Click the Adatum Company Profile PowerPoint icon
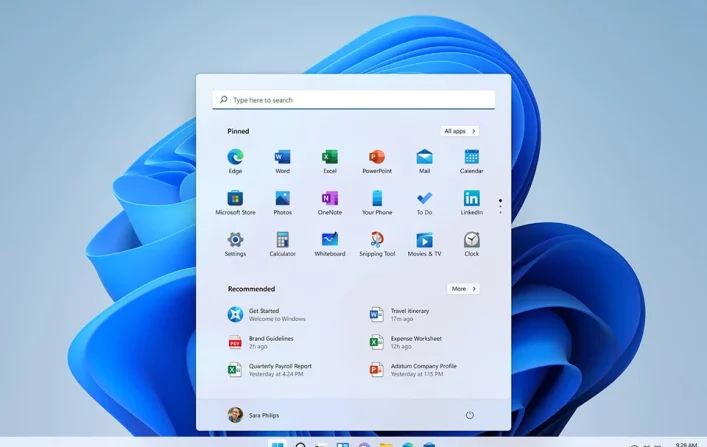 [x=376, y=369]
